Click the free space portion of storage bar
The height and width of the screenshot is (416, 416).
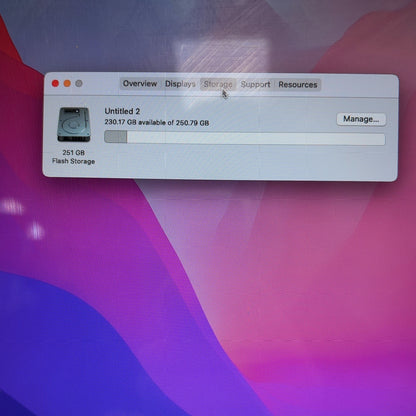(256, 138)
